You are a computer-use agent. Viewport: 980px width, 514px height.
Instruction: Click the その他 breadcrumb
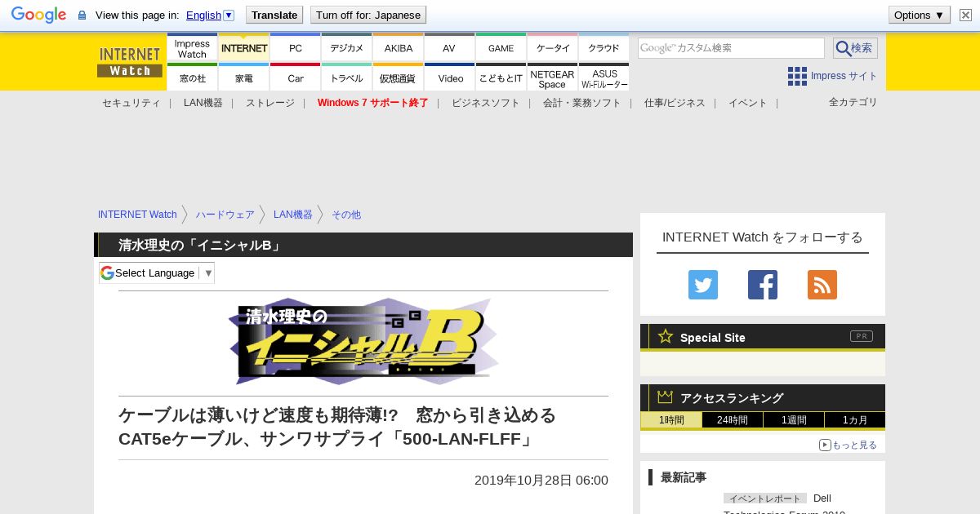tap(346, 215)
